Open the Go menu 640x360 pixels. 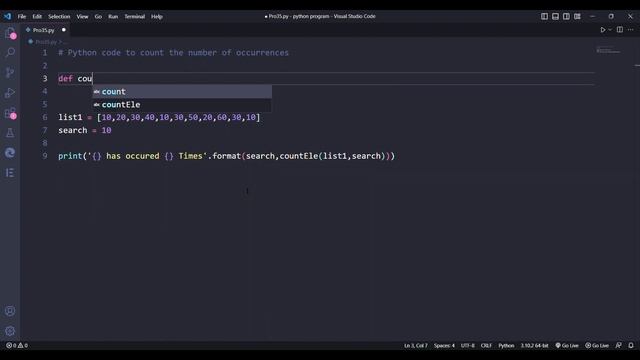coord(98,16)
